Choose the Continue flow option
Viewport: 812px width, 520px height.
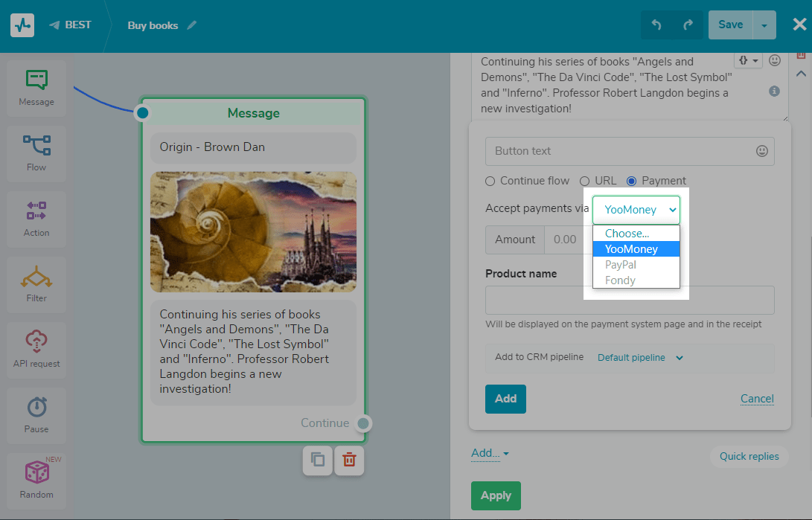(490, 181)
